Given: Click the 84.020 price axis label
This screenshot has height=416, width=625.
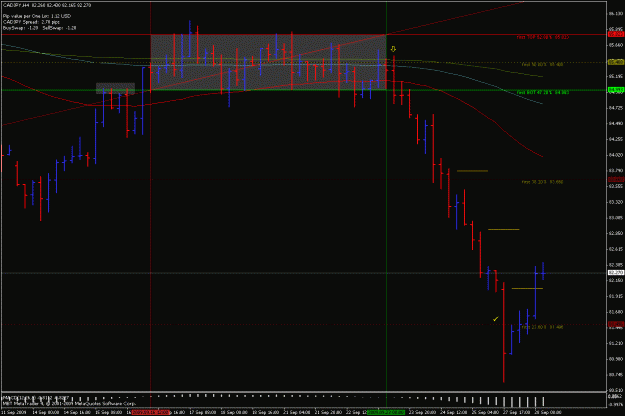Looking at the screenshot, I should coord(616,155).
